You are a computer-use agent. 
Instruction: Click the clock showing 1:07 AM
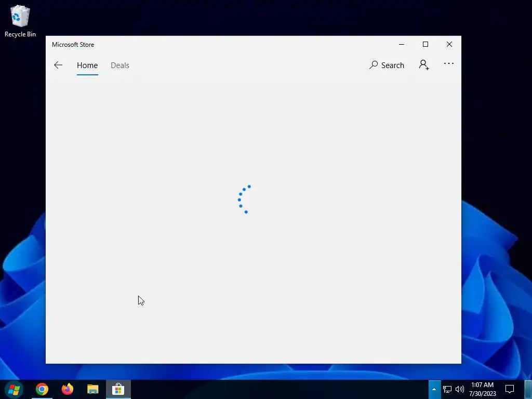pos(482,389)
